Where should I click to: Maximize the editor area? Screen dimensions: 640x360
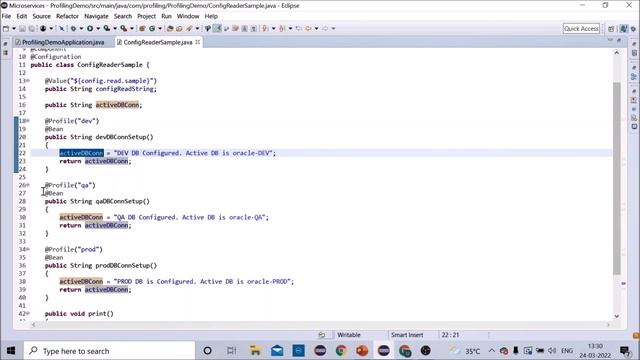pyautogui.click(x=619, y=40)
